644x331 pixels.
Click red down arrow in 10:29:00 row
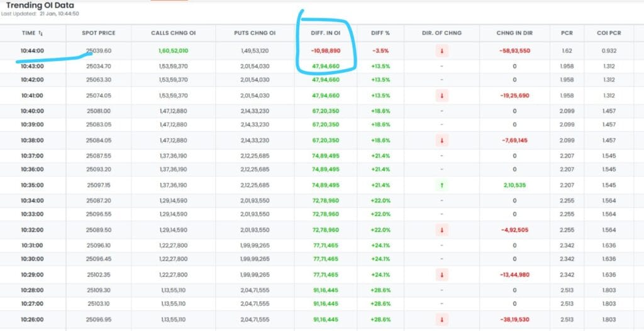coord(441,275)
